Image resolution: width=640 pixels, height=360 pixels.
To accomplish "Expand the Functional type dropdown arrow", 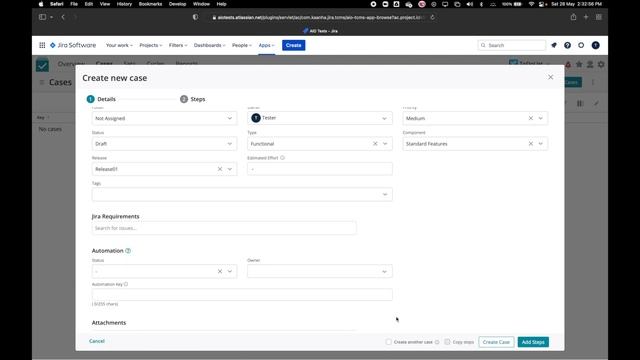I will click(x=385, y=144).
